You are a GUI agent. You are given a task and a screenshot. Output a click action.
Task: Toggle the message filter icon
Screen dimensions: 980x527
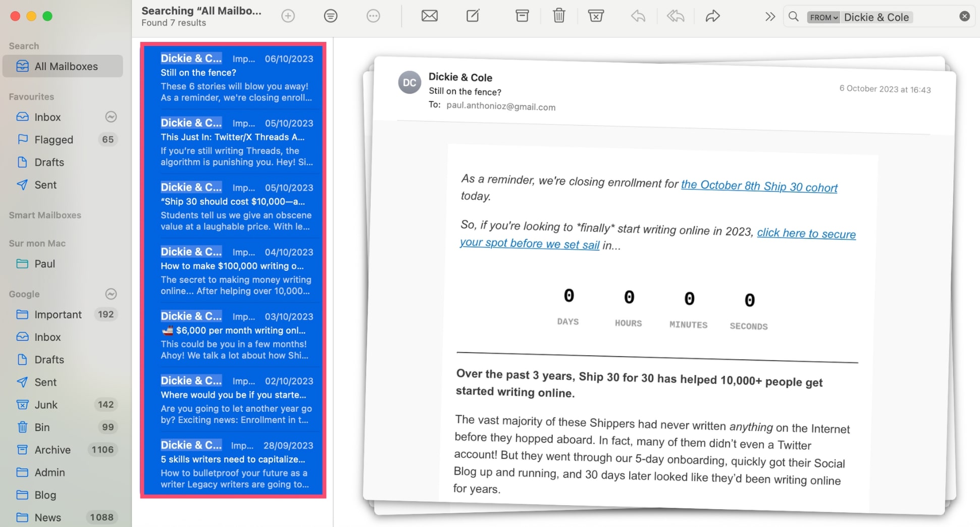pyautogui.click(x=331, y=16)
